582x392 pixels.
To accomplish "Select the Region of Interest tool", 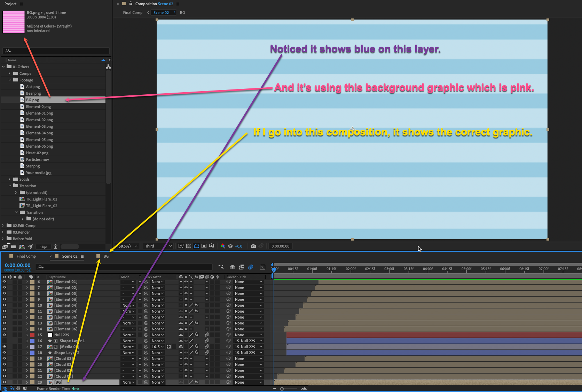I will [204, 246].
